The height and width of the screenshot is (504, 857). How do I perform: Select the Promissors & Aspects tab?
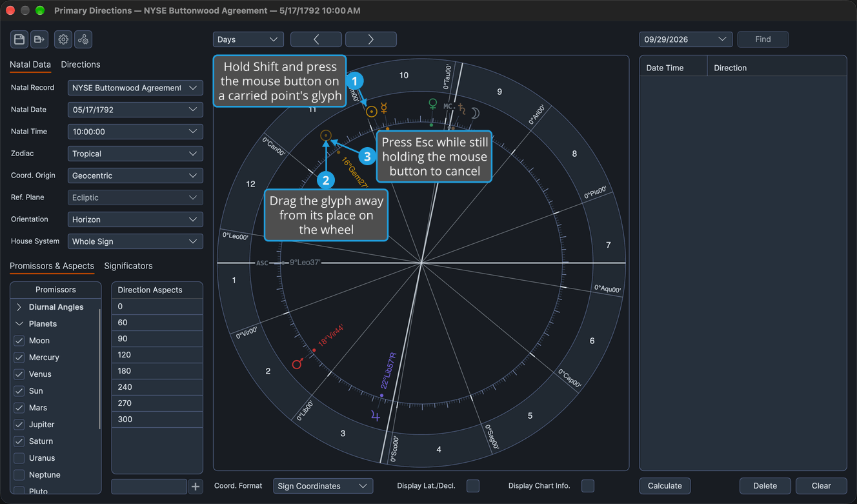pyautogui.click(x=52, y=266)
